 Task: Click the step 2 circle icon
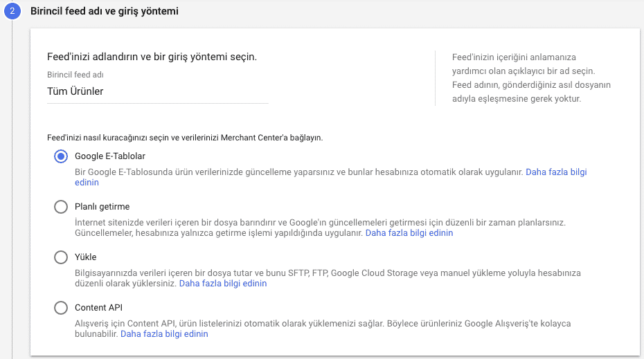pos(12,11)
